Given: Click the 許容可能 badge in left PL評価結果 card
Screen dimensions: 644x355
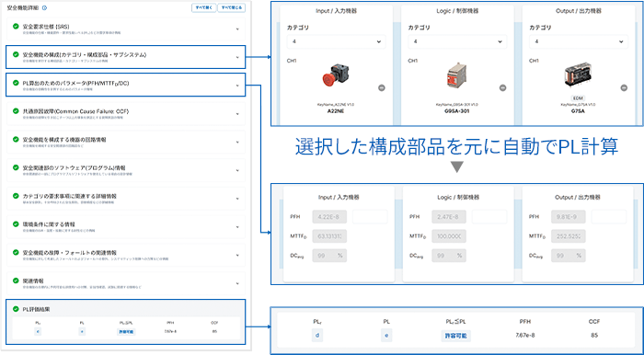Looking at the screenshot, I should [x=126, y=332].
